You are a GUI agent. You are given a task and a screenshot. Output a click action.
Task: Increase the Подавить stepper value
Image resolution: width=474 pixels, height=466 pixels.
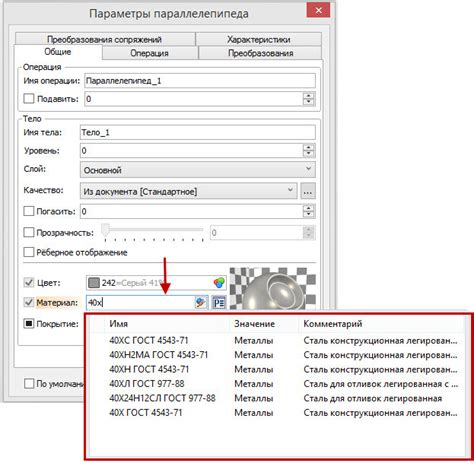[x=309, y=95]
